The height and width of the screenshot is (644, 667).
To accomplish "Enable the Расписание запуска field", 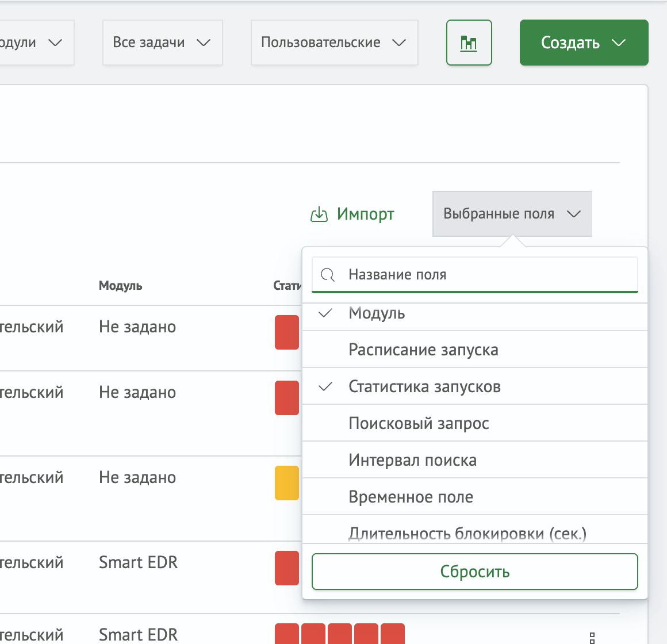I will coord(475,350).
